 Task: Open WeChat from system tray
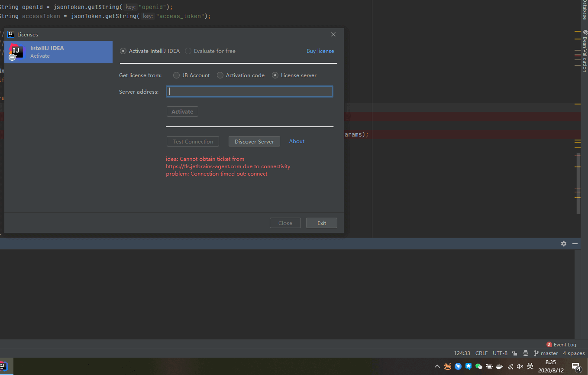coord(479,366)
